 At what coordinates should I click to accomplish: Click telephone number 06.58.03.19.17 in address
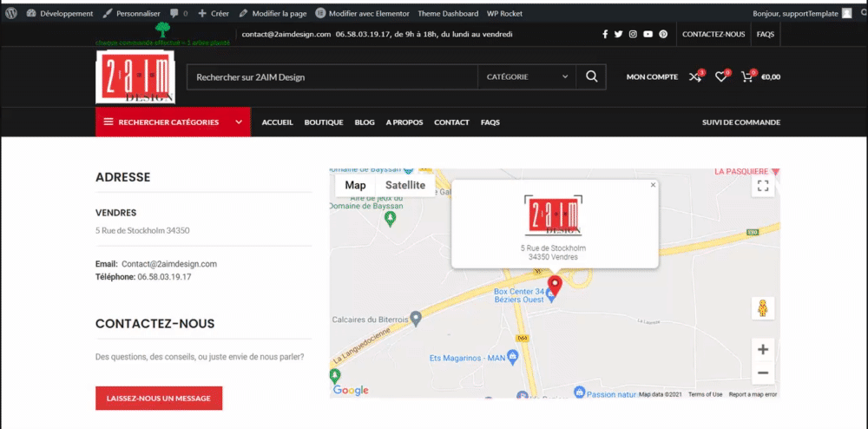[164, 277]
